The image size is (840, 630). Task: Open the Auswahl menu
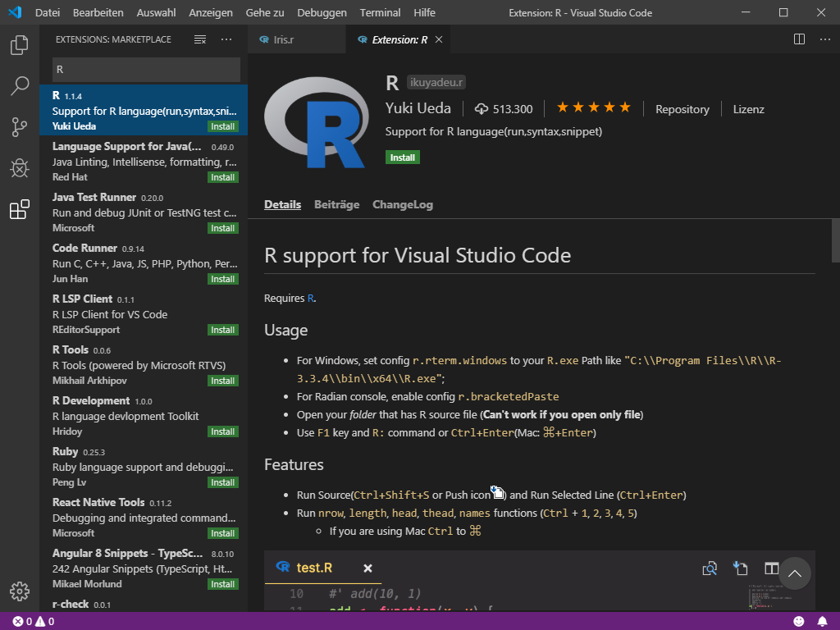click(156, 12)
